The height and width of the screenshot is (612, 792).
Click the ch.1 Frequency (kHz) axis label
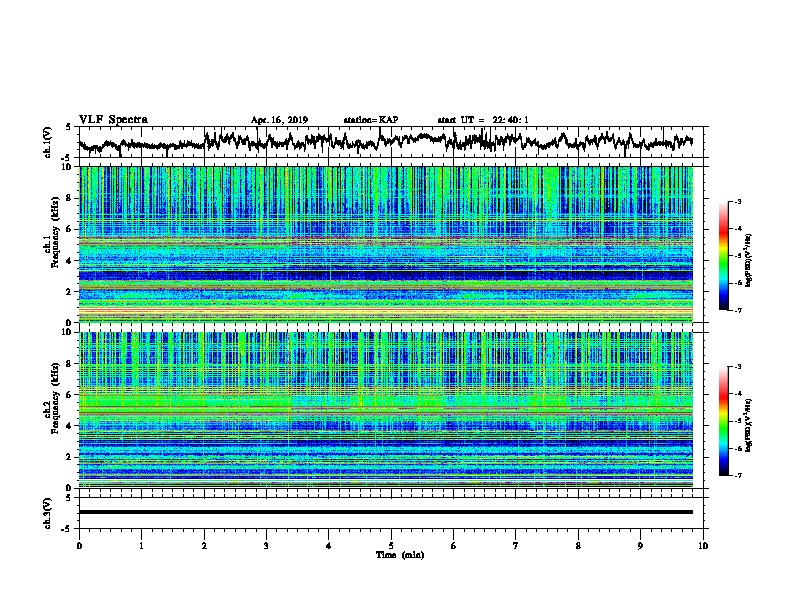coord(53,233)
